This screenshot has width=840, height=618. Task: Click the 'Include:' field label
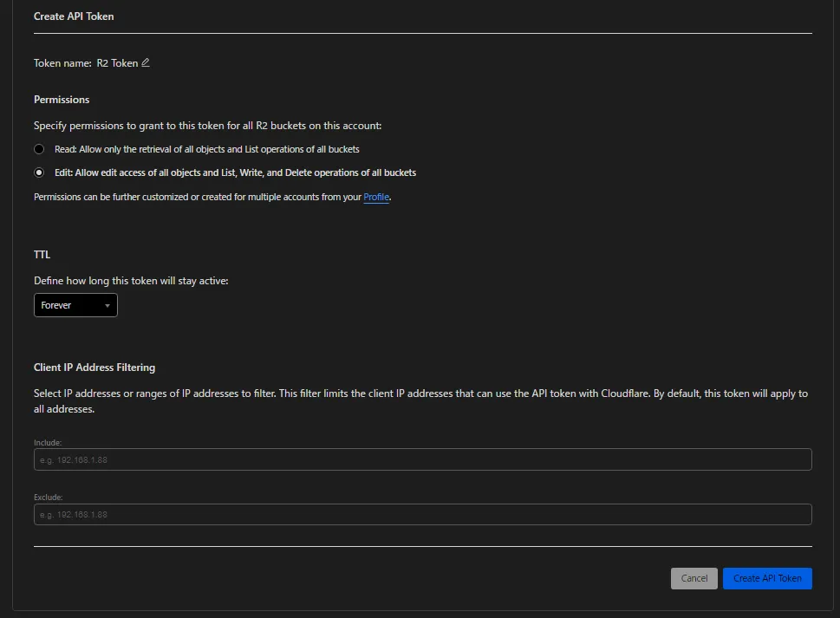point(48,443)
